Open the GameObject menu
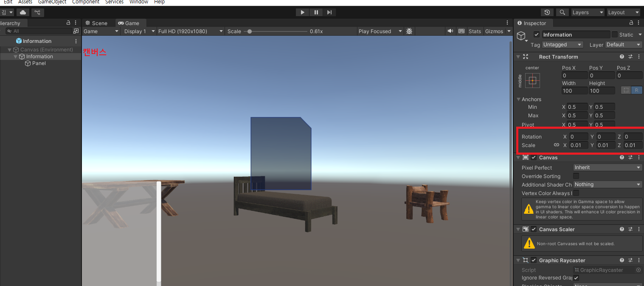This screenshot has height=286, width=644. 52,2
